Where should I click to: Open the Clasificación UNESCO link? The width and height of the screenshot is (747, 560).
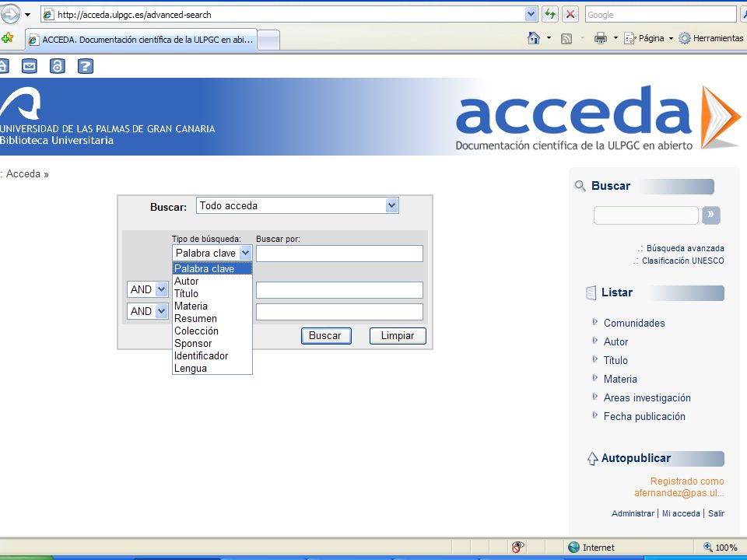tap(682, 261)
